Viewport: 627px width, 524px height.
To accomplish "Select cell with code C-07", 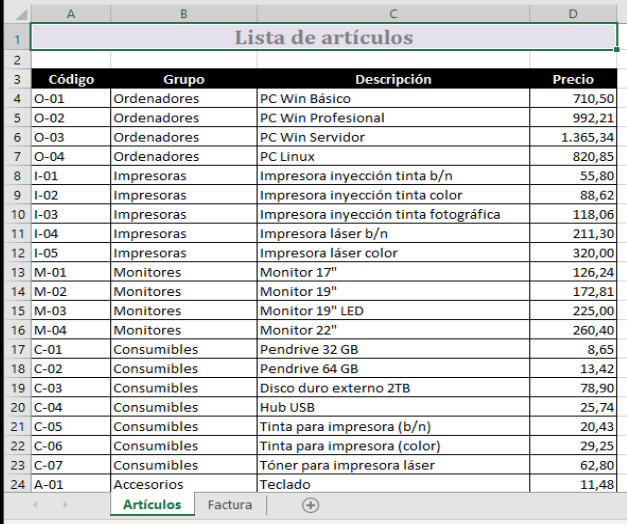I will pos(71,465).
